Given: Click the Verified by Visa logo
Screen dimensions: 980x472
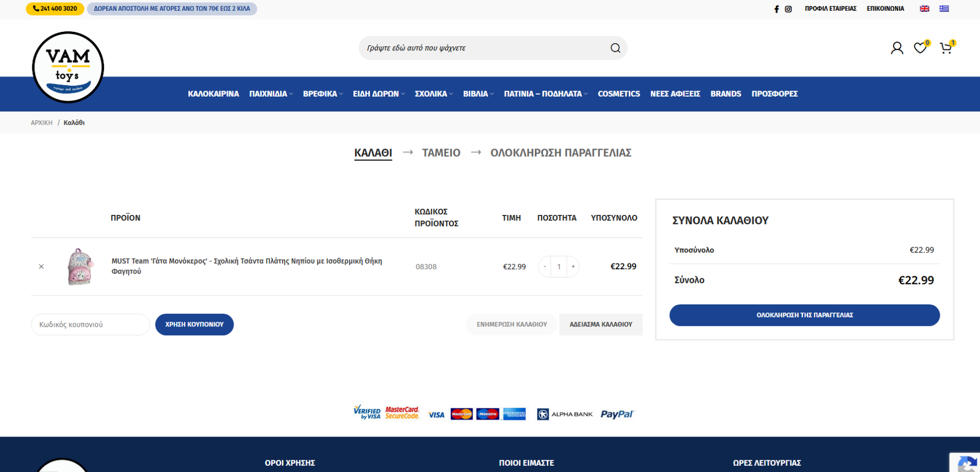Looking at the screenshot, I should tap(367, 412).
